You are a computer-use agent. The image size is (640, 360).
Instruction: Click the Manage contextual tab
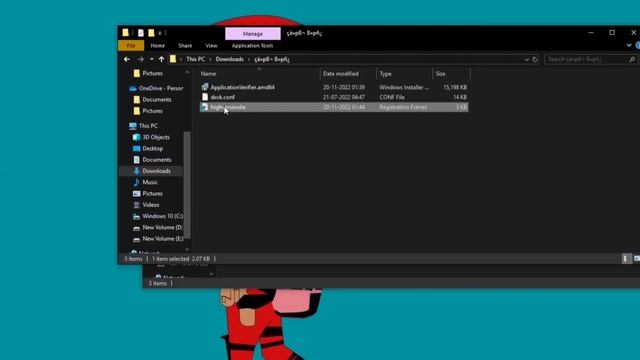[x=253, y=34]
